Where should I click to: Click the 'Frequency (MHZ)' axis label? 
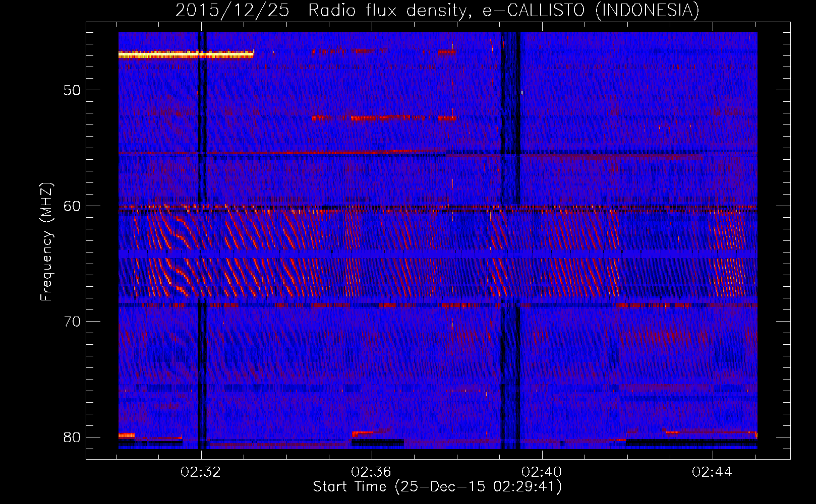[46, 242]
